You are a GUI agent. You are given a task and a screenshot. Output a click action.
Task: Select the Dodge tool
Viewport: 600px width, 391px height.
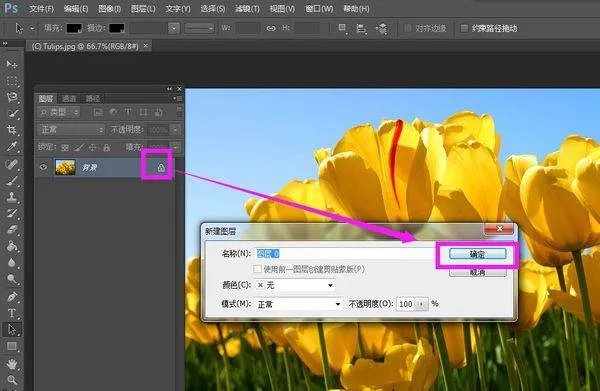[x=12, y=280]
